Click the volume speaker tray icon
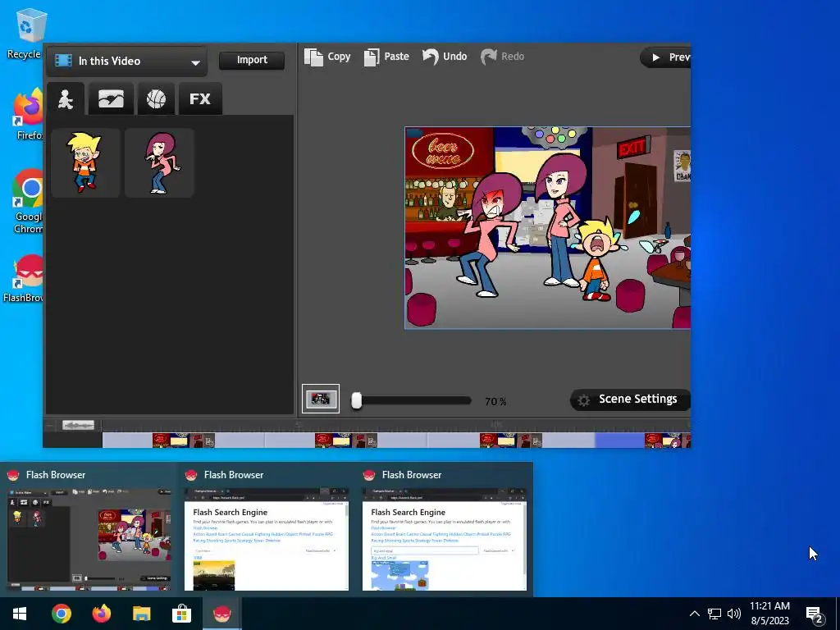 pos(734,614)
